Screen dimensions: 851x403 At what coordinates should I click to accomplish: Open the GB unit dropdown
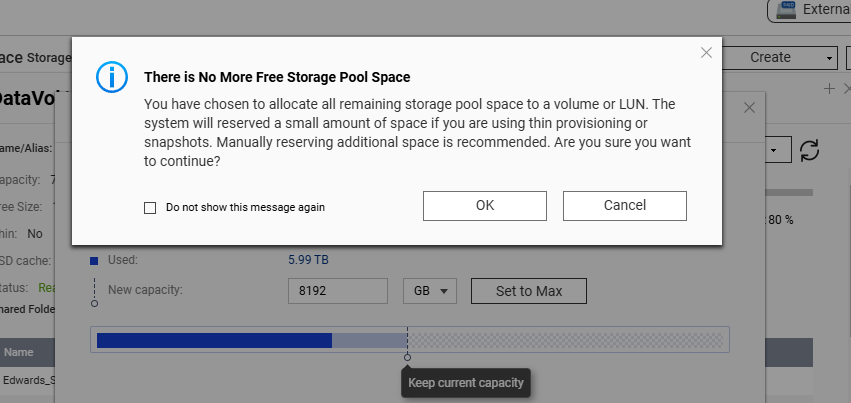[430, 291]
